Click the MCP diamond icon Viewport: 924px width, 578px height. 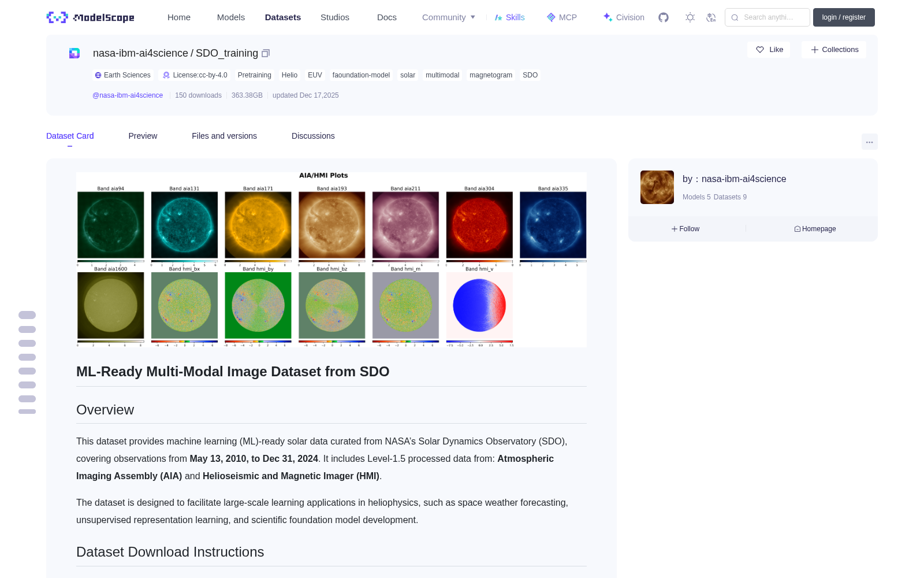[x=551, y=17]
